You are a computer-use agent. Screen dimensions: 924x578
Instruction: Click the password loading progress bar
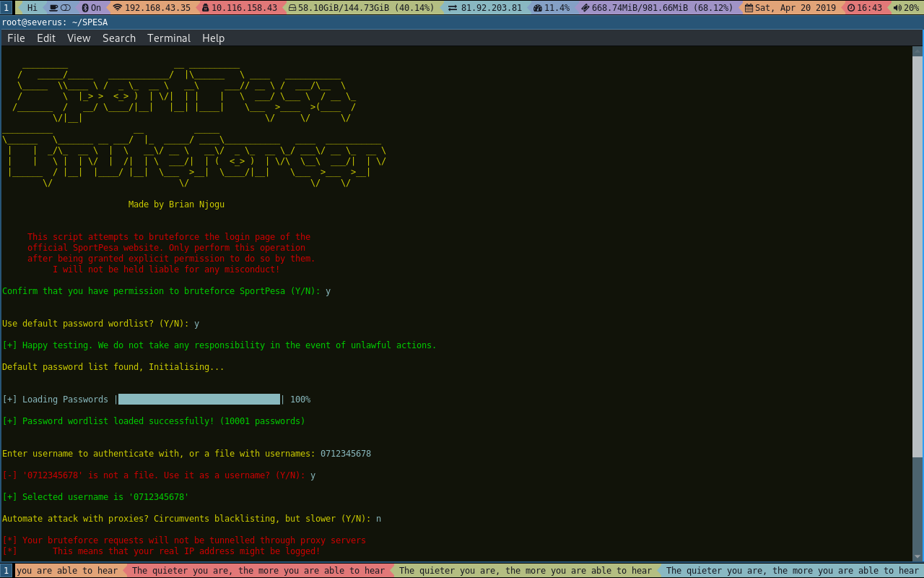click(x=199, y=399)
